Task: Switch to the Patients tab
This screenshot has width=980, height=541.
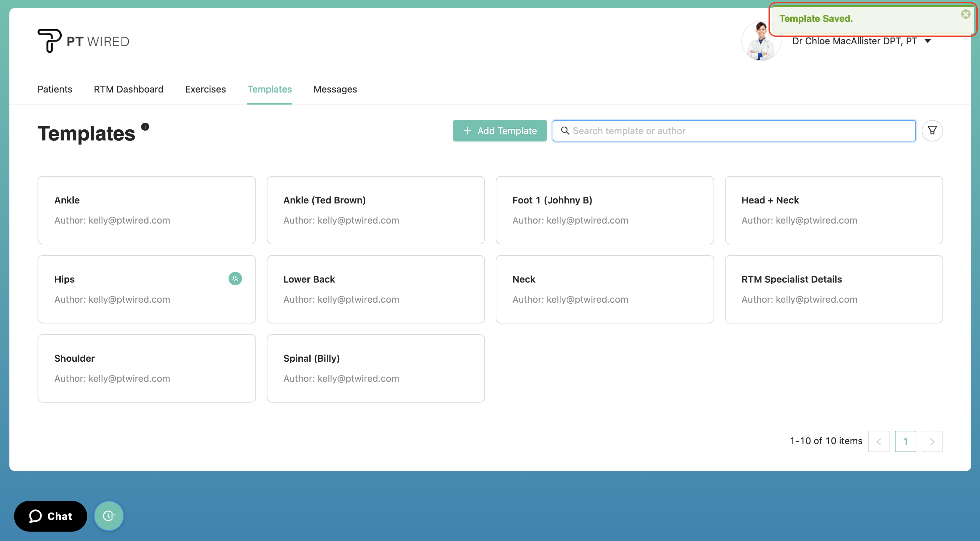Action: point(55,89)
